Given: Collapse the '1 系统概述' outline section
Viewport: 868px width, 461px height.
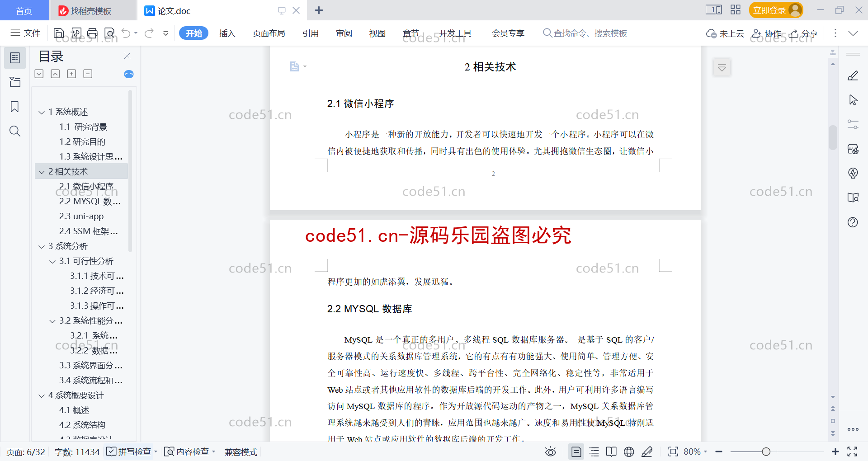Looking at the screenshot, I should pyautogui.click(x=42, y=112).
